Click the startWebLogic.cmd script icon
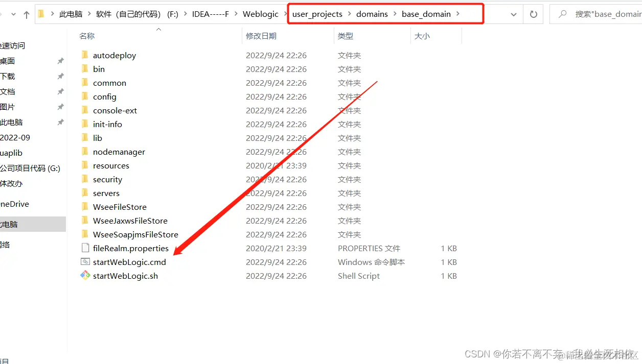Viewport: 642px width, 364px height. click(x=85, y=262)
